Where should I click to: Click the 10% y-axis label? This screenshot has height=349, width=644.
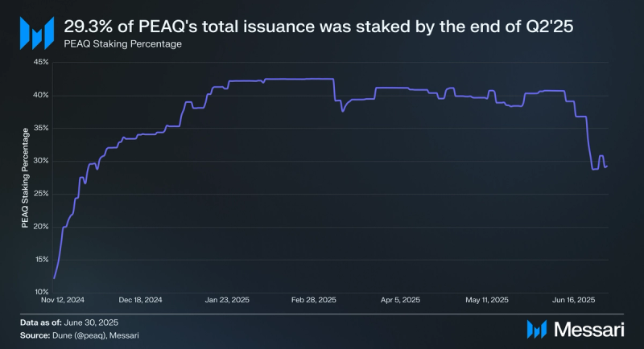click(42, 292)
